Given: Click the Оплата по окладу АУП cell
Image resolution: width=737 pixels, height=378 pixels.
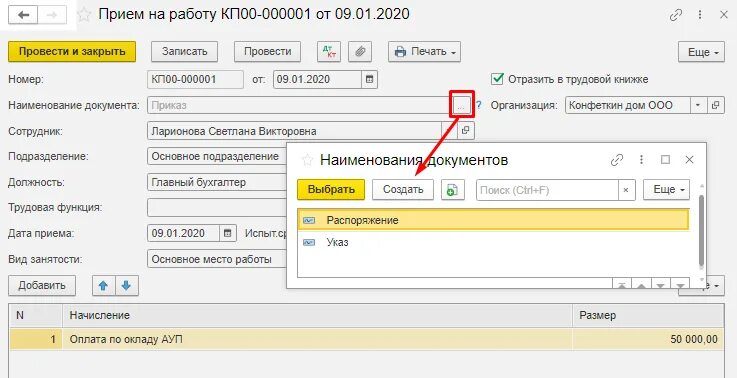Looking at the screenshot, I should coord(317,339).
